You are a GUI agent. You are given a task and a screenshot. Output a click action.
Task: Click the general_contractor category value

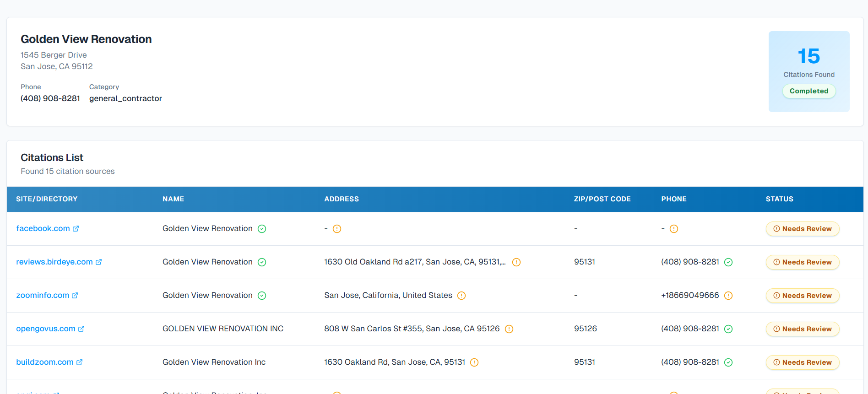click(x=125, y=98)
